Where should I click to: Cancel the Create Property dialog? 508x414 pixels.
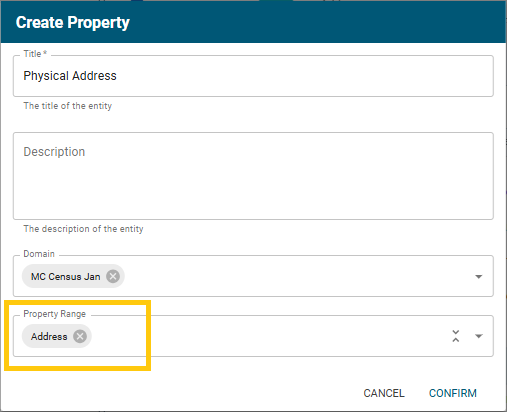pyautogui.click(x=384, y=394)
